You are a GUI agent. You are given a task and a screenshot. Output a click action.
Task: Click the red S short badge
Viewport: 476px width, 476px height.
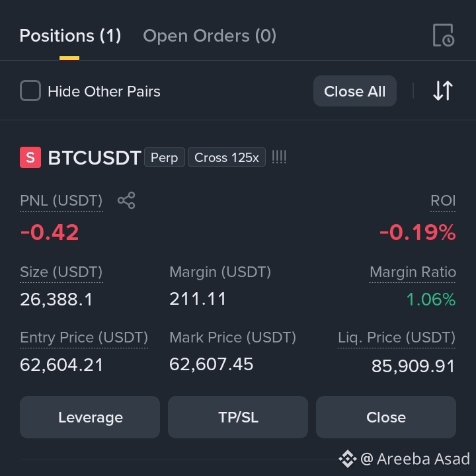pos(30,157)
